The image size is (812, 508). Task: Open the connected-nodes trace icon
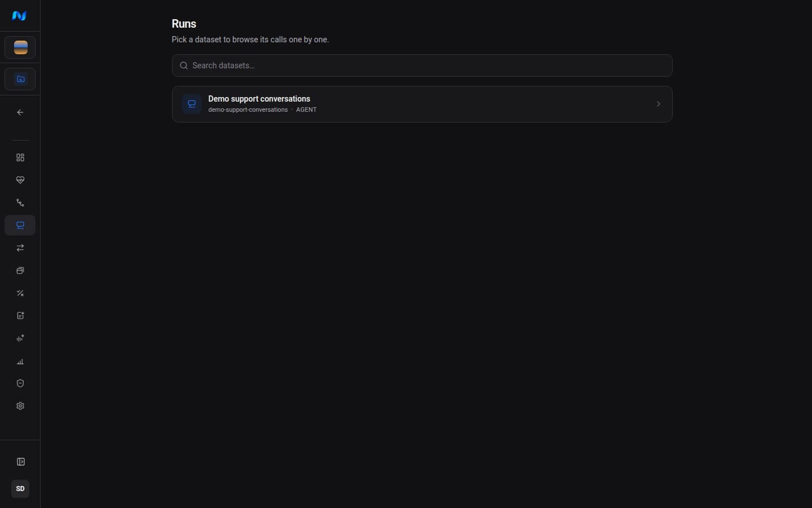(20, 203)
